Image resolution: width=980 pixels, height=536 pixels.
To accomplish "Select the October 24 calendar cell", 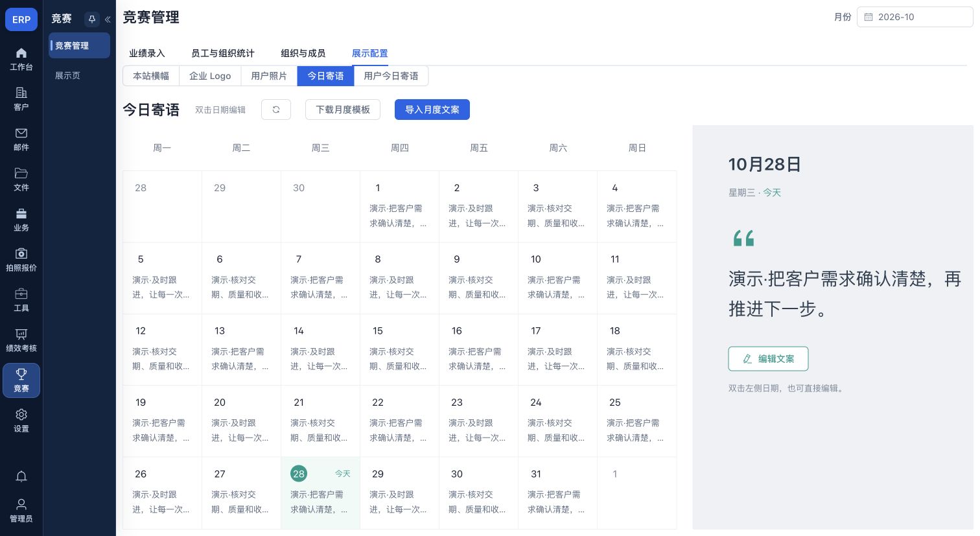I will click(557, 421).
